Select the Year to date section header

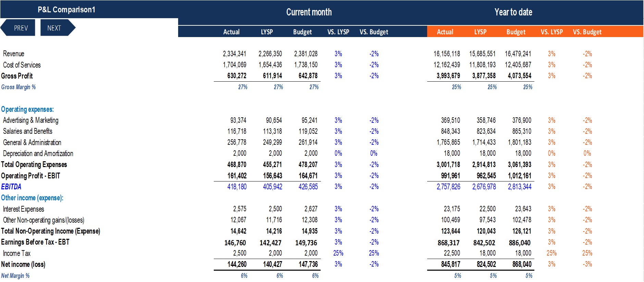click(x=513, y=12)
